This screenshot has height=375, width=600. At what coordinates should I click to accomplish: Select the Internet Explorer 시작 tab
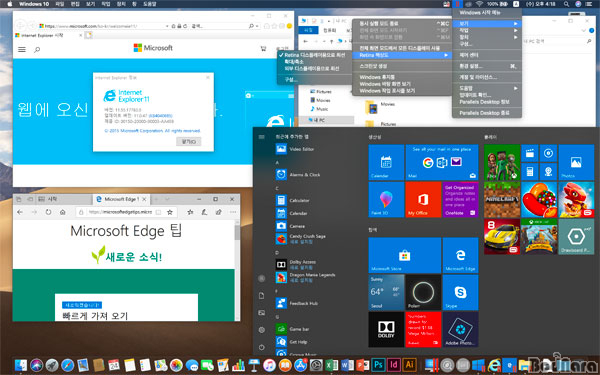tap(48, 35)
